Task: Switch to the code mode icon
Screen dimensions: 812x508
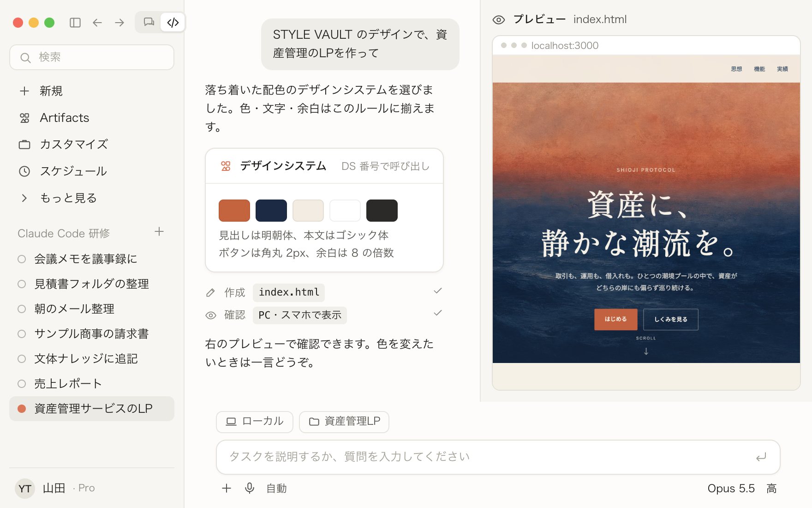Action: pos(173,22)
